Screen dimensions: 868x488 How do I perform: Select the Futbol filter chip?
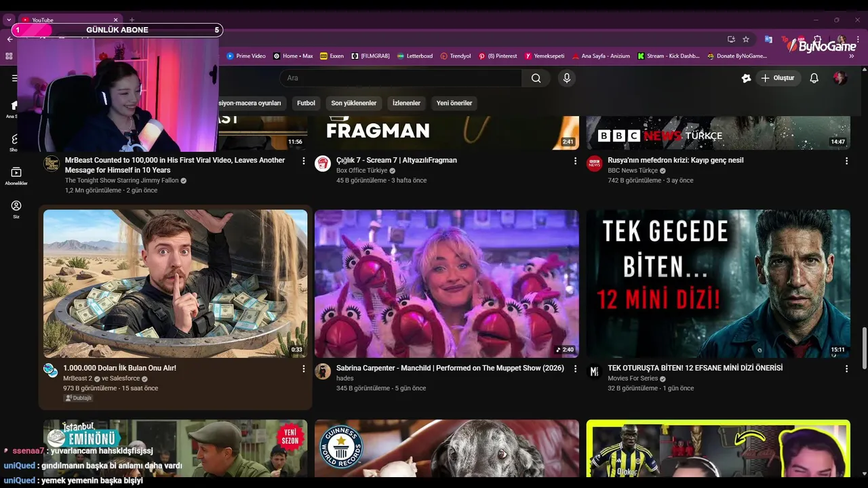[x=306, y=103]
